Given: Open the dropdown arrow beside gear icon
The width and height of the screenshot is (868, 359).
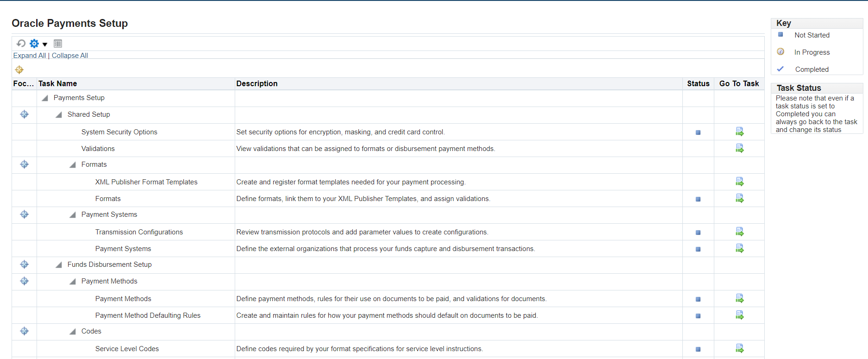Looking at the screenshot, I should [45, 44].
